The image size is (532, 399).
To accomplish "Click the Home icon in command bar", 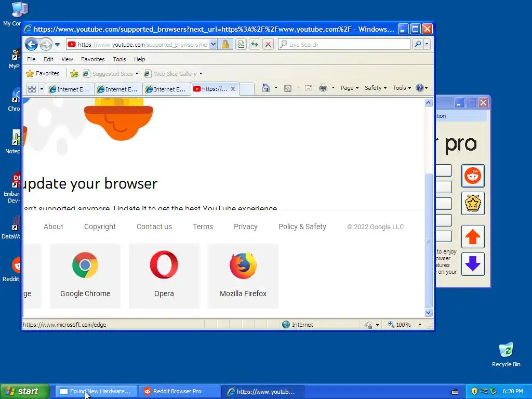I will pos(265,88).
